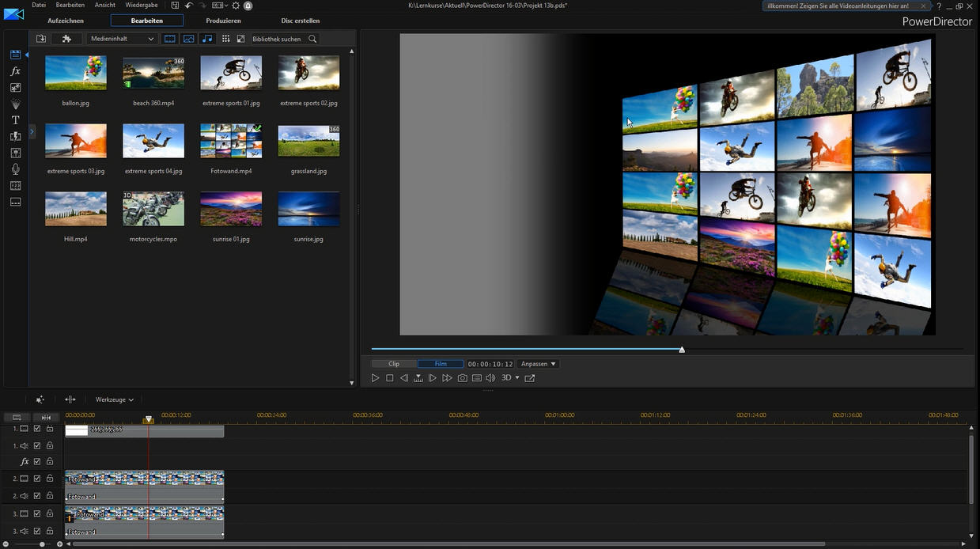Uncheck the effects (fx) track checkbox
Viewport: 980px width, 549px height.
point(37,461)
